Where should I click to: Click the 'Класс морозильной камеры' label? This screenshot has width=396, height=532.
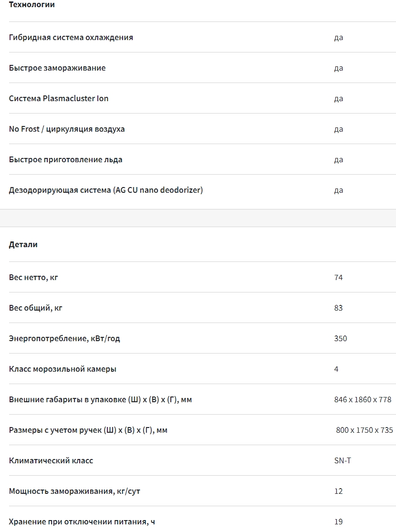[63, 369]
